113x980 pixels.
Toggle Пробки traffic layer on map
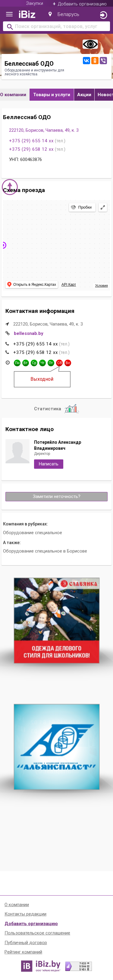[82, 207]
